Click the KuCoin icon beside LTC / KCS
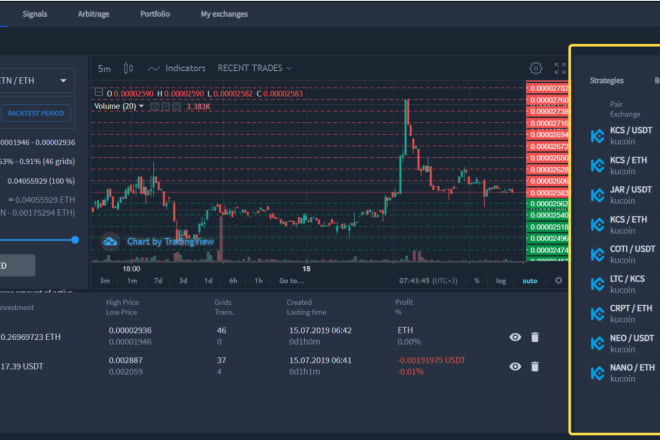The image size is (660, 440). point(598,284)
